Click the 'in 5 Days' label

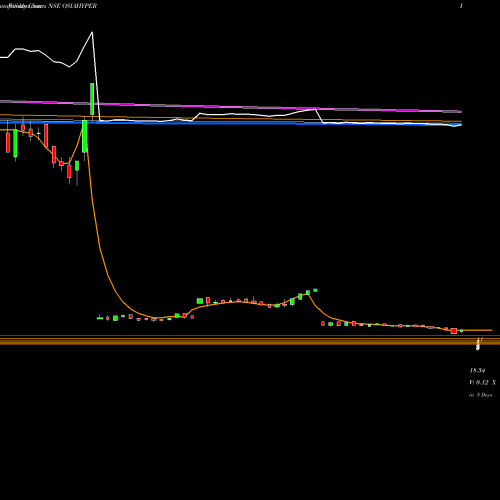pyautogui.click(x=480, y=395)
